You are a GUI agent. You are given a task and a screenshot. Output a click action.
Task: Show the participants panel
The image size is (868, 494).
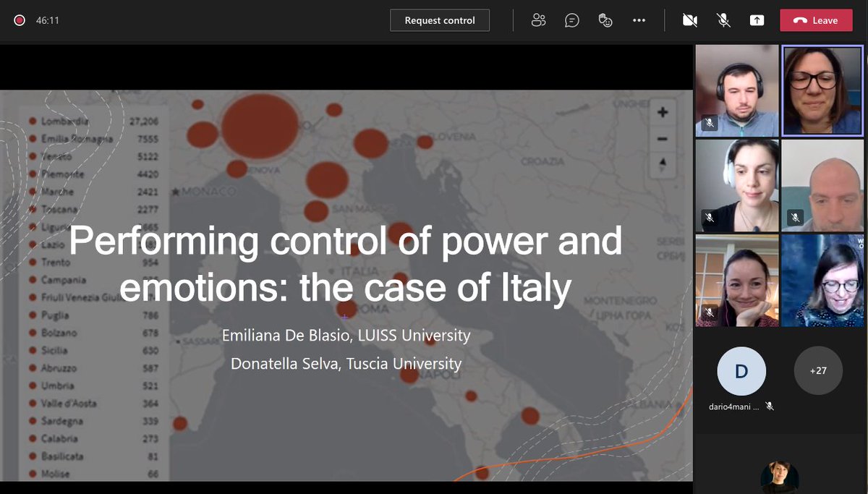[538, 20]
